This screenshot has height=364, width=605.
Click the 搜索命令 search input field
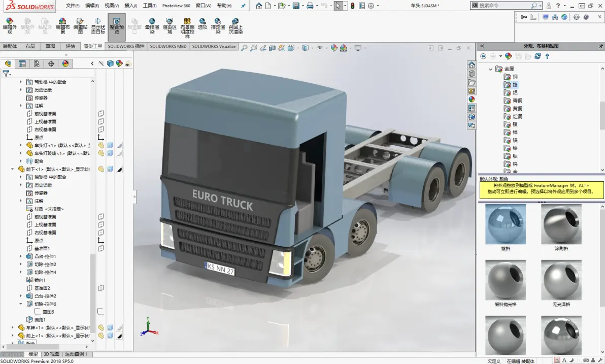pos(503,6)
